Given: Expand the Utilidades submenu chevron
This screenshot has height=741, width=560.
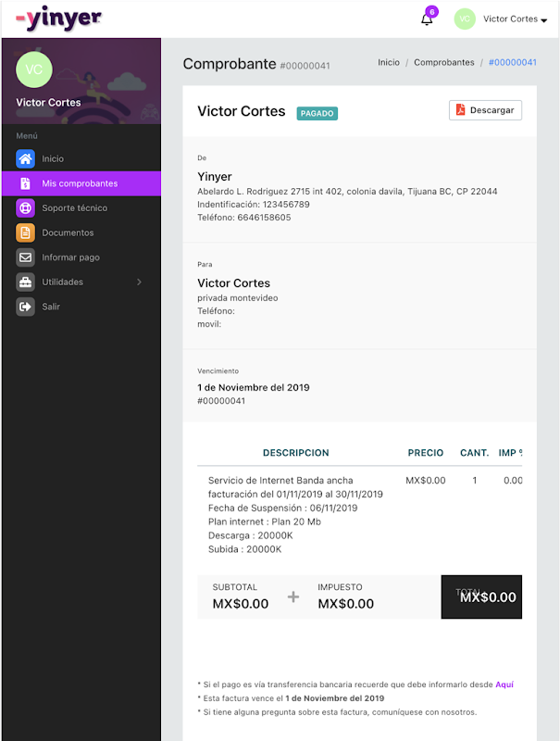Looking at the screenshot, I should pyautogui.click(x=139, y=282).
